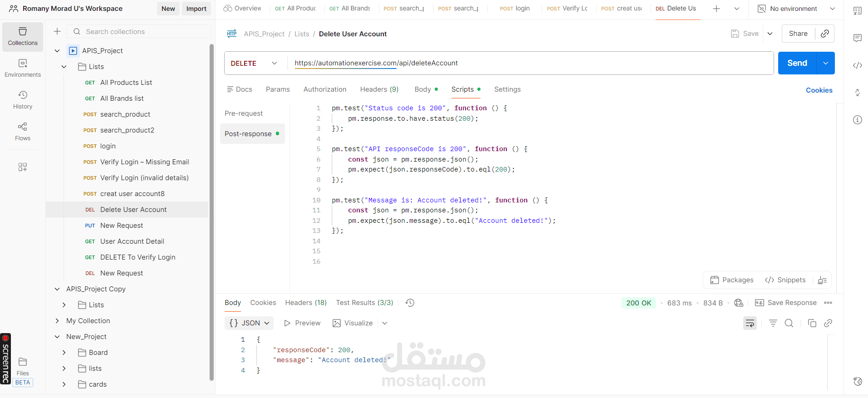Click the Search collections field
The image size is (868, 398).
139,31
